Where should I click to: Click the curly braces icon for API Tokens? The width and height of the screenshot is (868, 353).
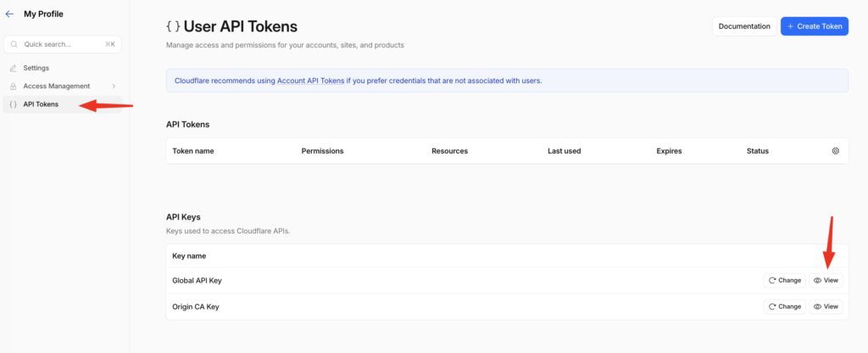click(x=13, y=104)
